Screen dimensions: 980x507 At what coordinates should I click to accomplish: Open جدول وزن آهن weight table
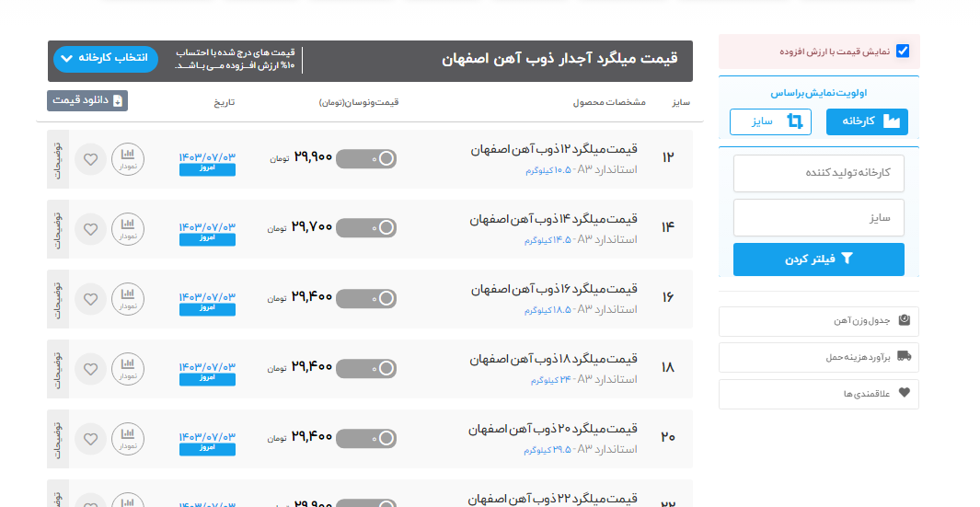[x=818, y=321]
